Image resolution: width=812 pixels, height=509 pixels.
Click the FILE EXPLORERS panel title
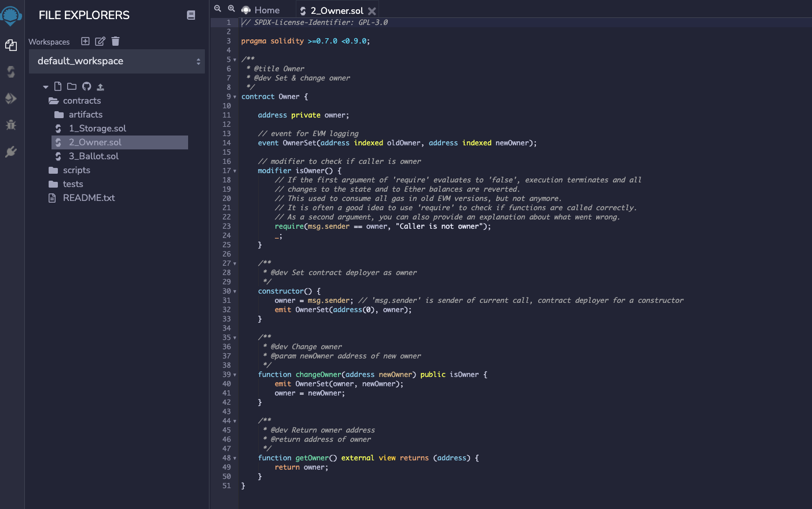tap(84, 15)
